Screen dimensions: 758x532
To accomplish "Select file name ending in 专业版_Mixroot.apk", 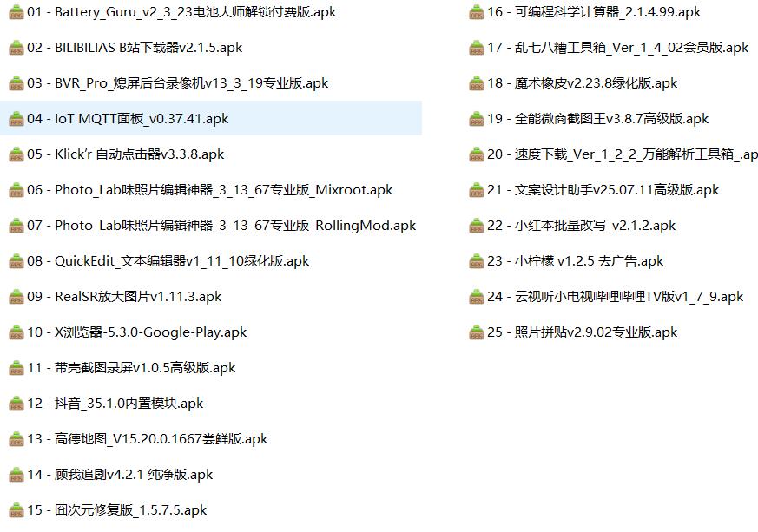I will (210, 190).
